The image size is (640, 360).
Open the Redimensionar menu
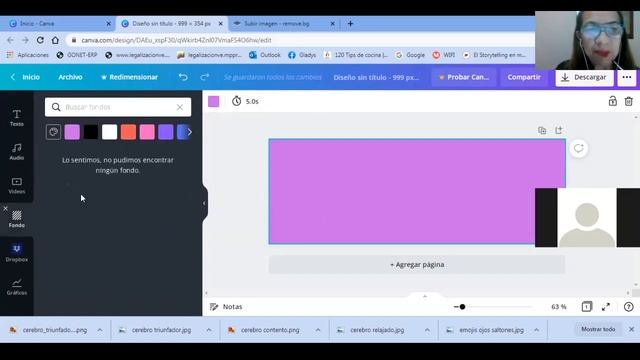(x=129, y=77)
